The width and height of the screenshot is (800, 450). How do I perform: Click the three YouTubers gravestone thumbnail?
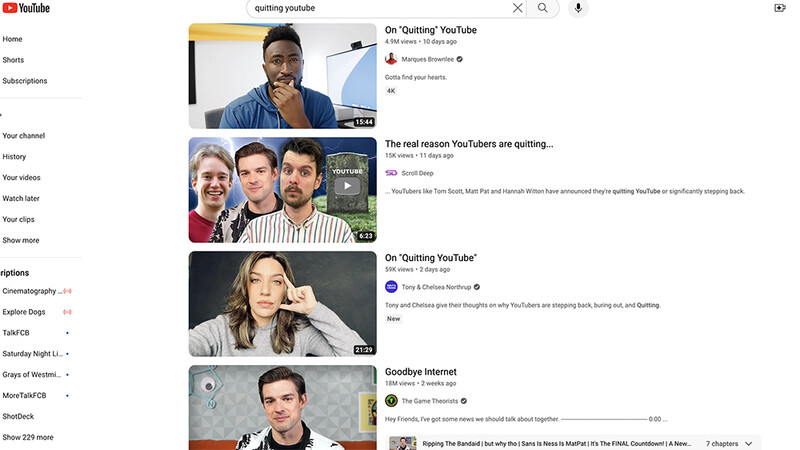tap(283, 190)
